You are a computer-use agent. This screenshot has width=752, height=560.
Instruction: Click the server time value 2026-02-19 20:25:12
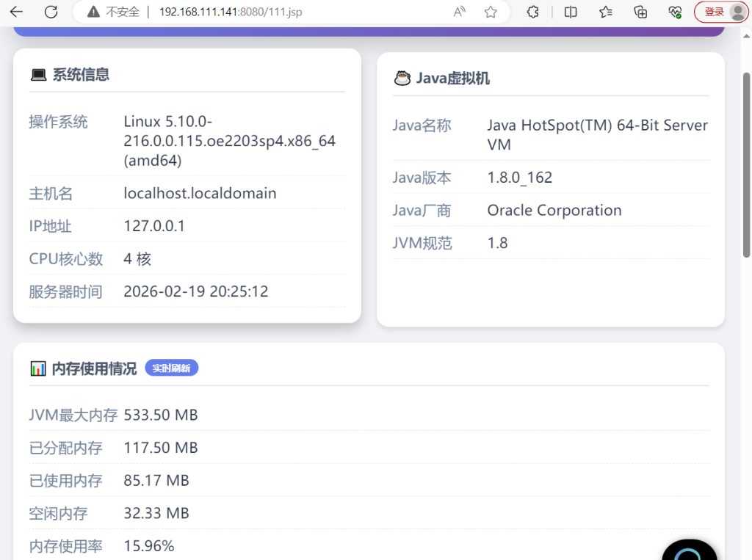(x=195, y=291)
